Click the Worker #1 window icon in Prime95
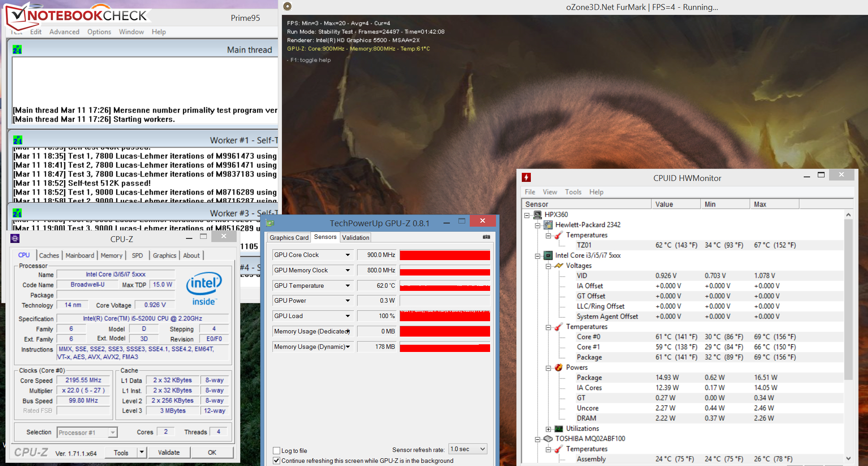The width and height of the screenshot is (868, 466). [x=18, y=140]
